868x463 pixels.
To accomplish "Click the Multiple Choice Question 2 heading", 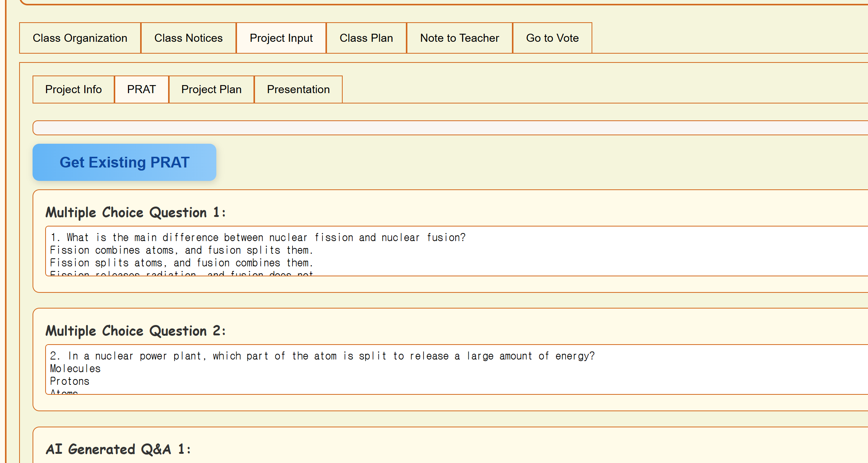I will (x=136, y=331).
